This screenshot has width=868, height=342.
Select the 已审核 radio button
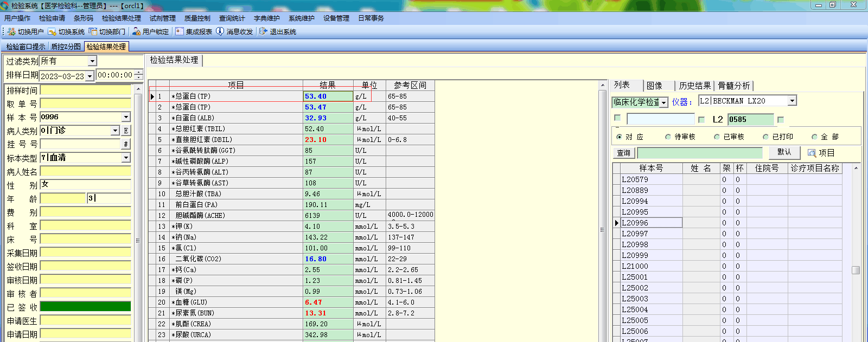pyautogui.click(x=717, y=137)
